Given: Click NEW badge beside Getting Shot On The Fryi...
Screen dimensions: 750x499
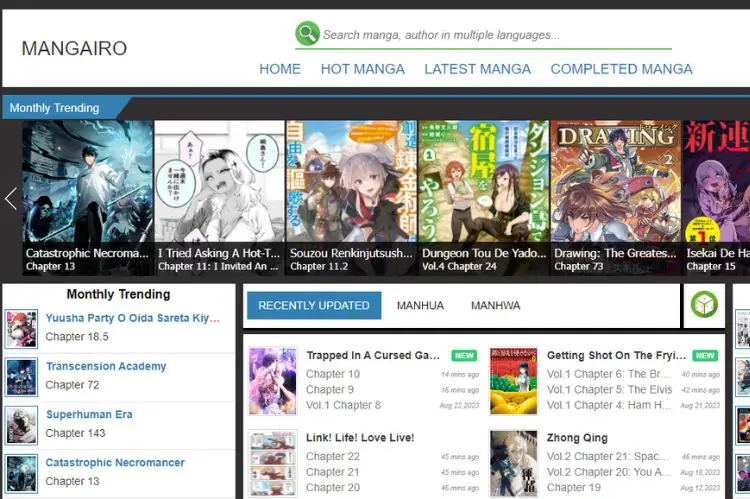Looking at the screenshot, I should (705, 355).
